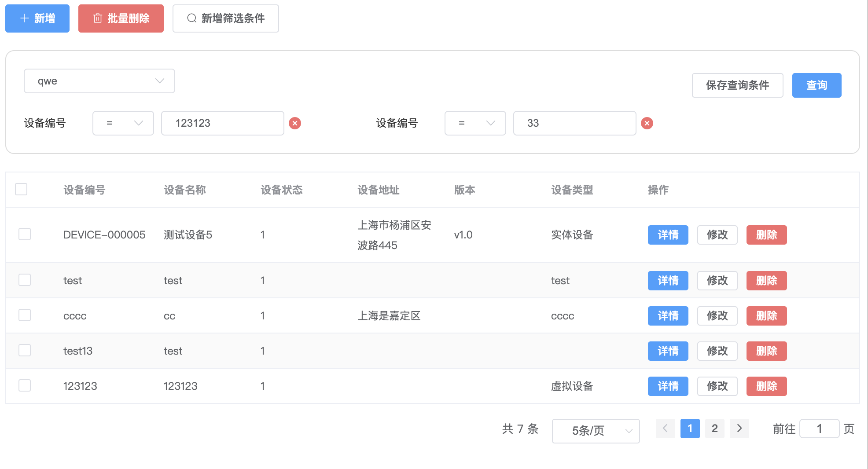
Task: Open the 5条/页 page size dropdown
Action: point(596,431)
